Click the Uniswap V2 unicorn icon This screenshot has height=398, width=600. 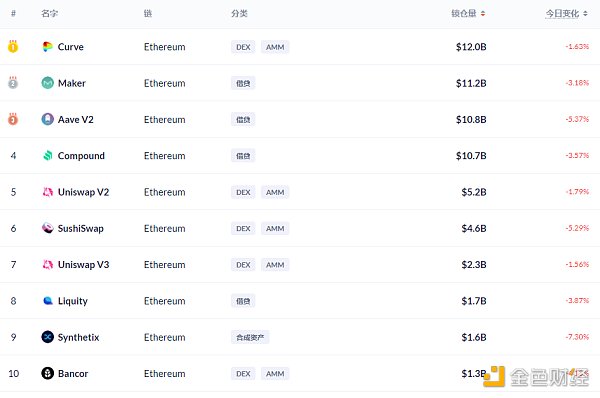(47, 192)
